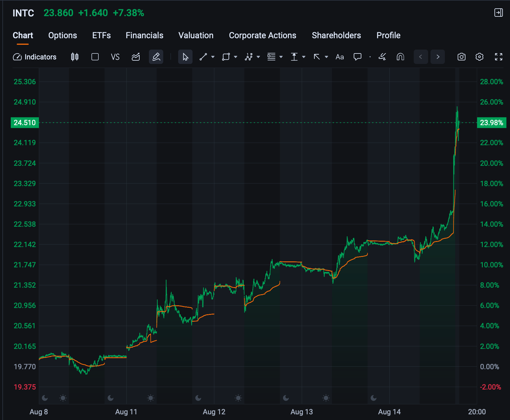Click the +7.38% change value
The height and width of the screenshot is (420, 510).
tap(129, 13)
